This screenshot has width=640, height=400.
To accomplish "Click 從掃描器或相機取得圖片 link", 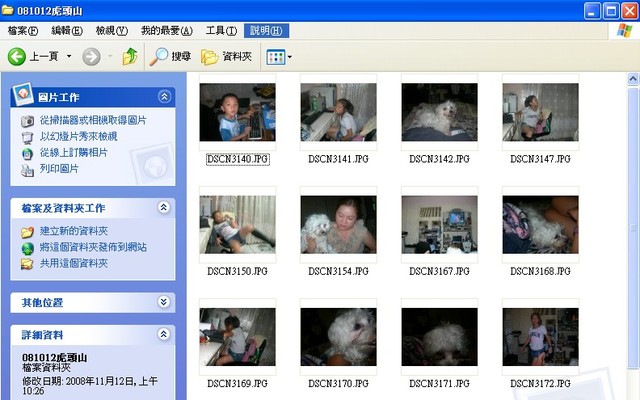I will 93,120.
